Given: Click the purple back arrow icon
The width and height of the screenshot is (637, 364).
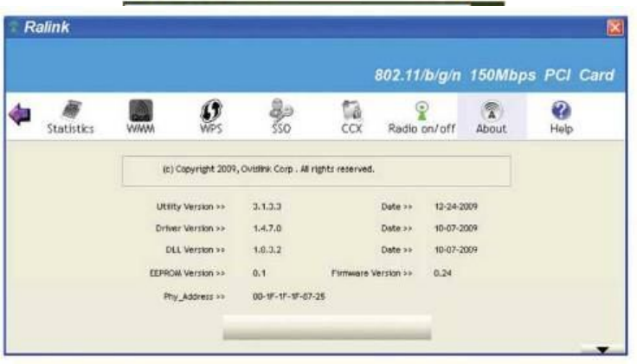Looking at the screenshot, I should [20, 114].
